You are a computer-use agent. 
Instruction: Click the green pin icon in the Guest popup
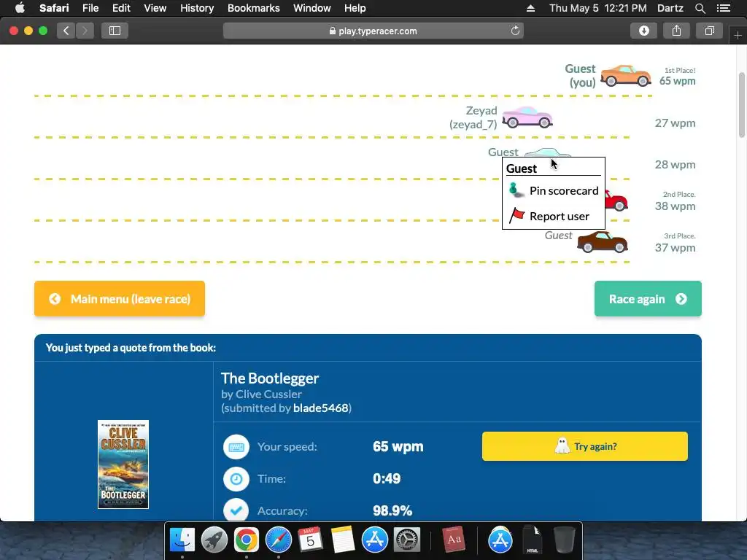tap(516, 190)
